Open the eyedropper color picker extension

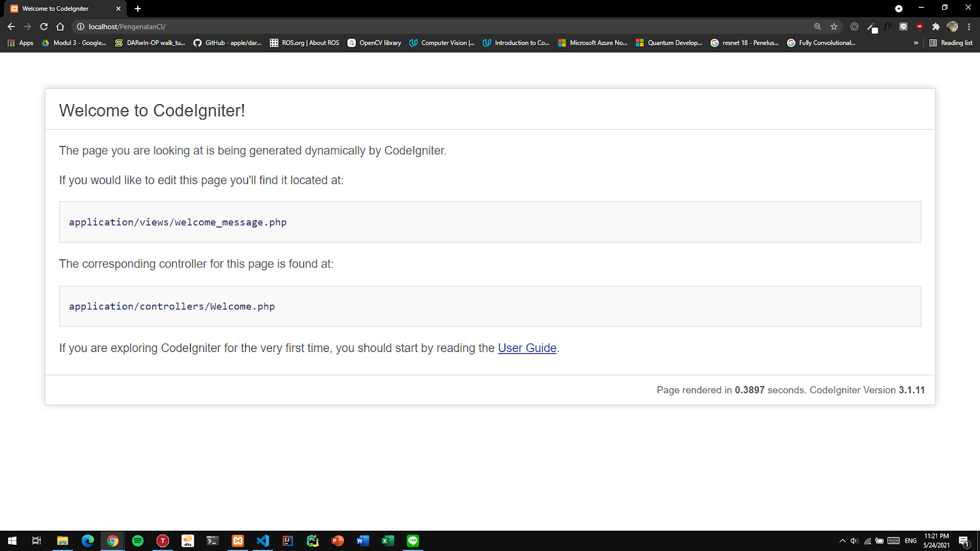[872, 27]
